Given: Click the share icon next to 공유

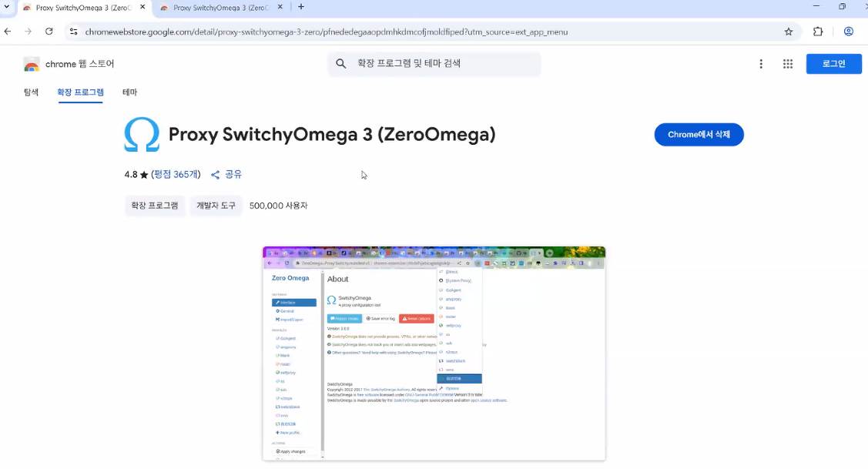Looking at the screenshot, I should click(216, 175).
